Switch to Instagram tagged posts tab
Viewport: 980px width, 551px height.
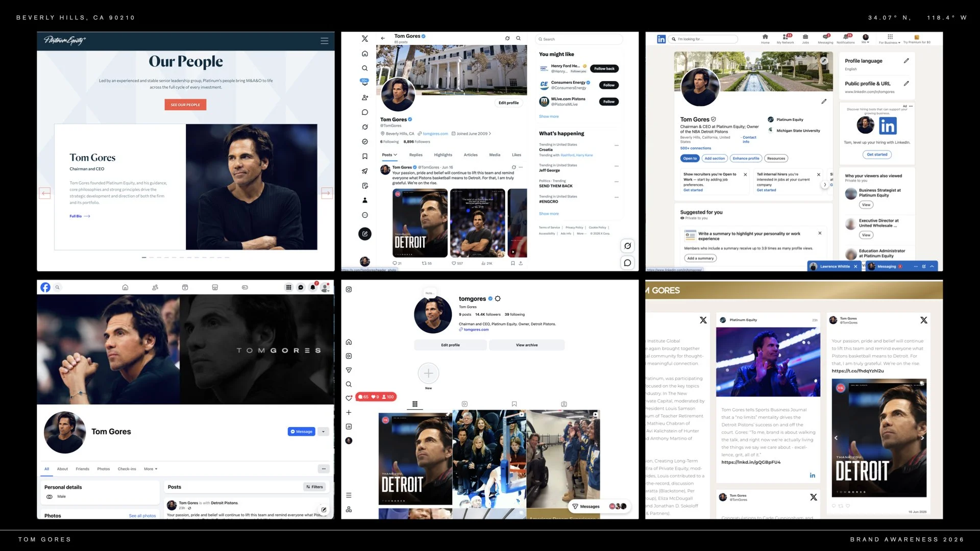pyautogui.click(x=564, y=404)
